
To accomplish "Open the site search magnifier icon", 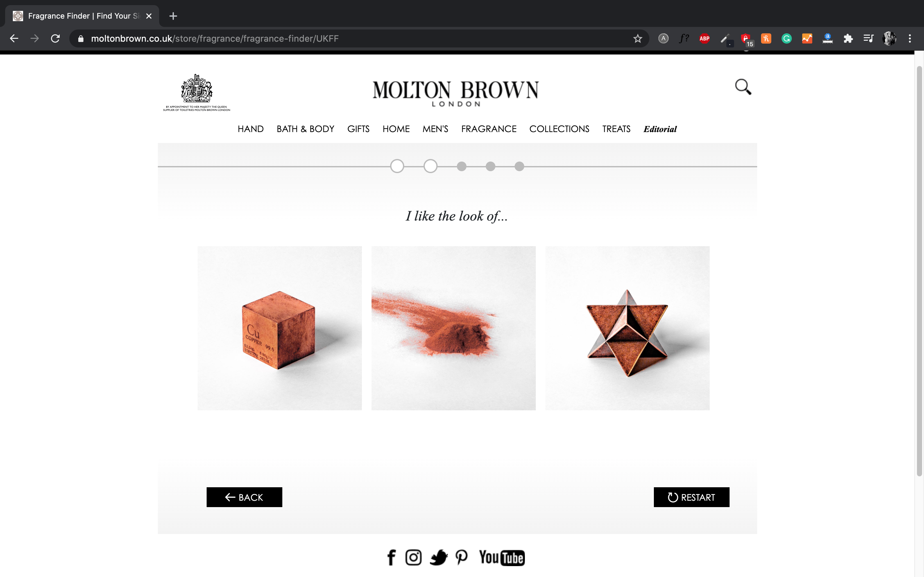I will 743,87.
